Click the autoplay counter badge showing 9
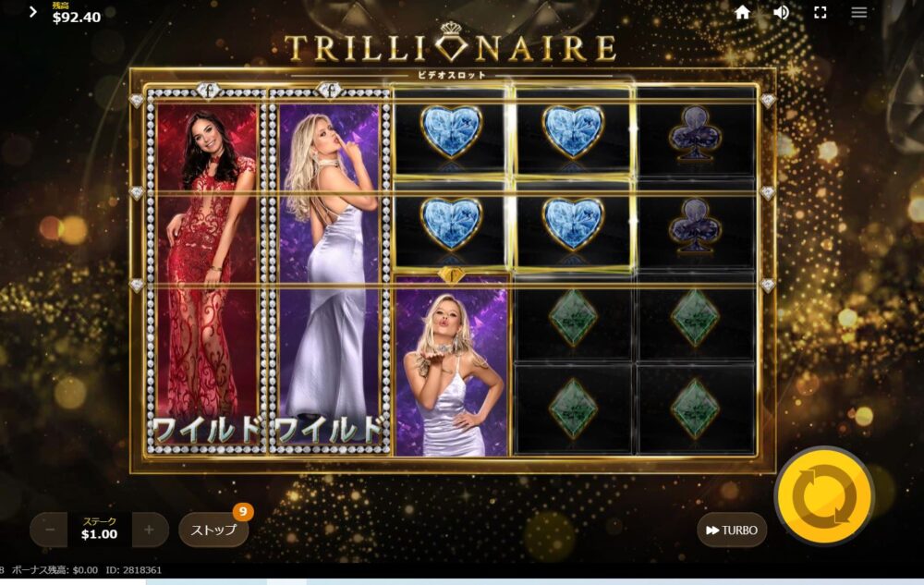Screen dimensions: 924x585 point(243,511)
